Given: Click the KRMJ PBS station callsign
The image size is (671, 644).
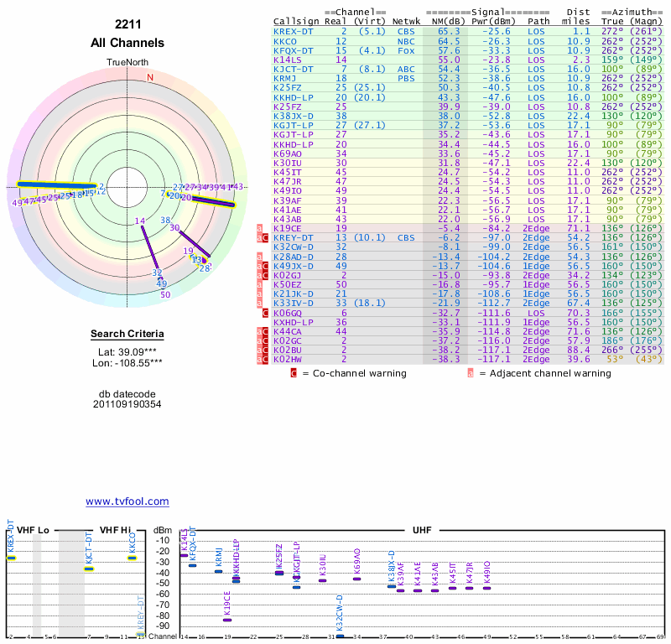Looking at the screenshot, I should pos(285,78).
